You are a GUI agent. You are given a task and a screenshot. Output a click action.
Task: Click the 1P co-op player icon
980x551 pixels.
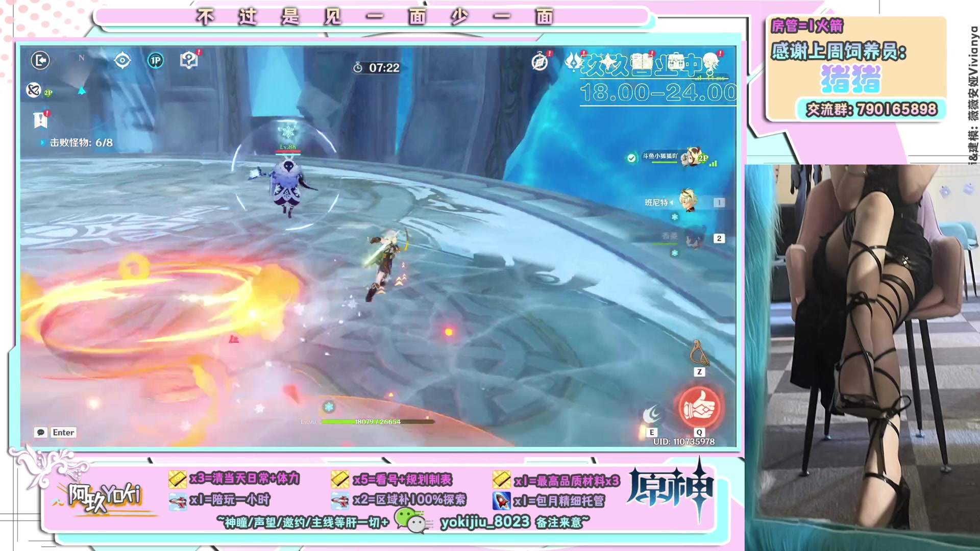[155, 61]
